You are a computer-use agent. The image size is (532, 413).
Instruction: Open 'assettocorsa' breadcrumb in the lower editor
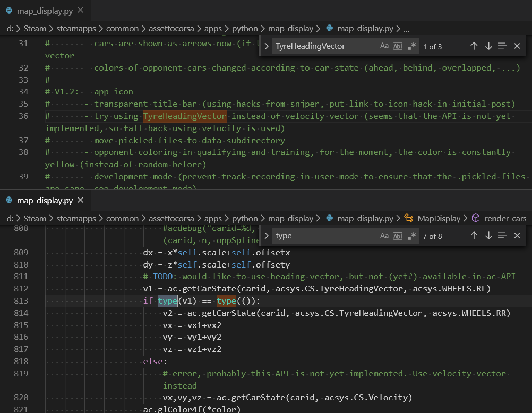coord(171,219)
